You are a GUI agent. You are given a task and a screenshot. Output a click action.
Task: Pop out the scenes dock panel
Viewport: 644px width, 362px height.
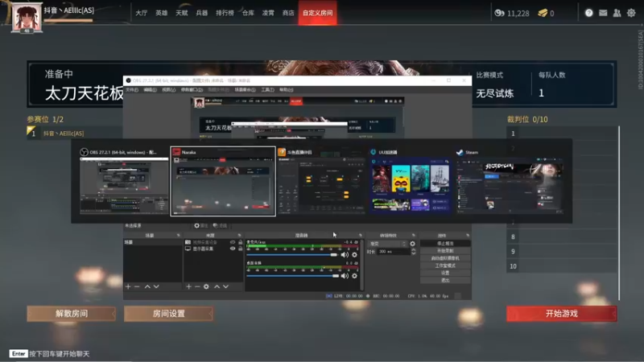coord(178,235)
